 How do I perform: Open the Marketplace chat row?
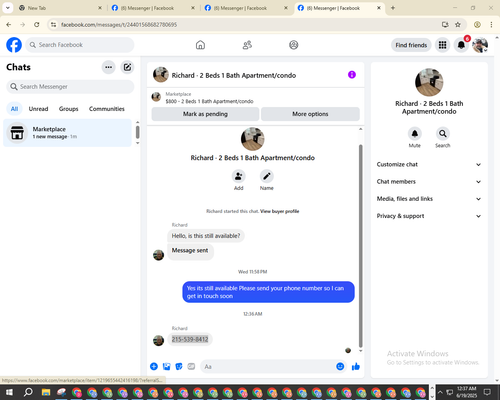(x=67, y=133)
